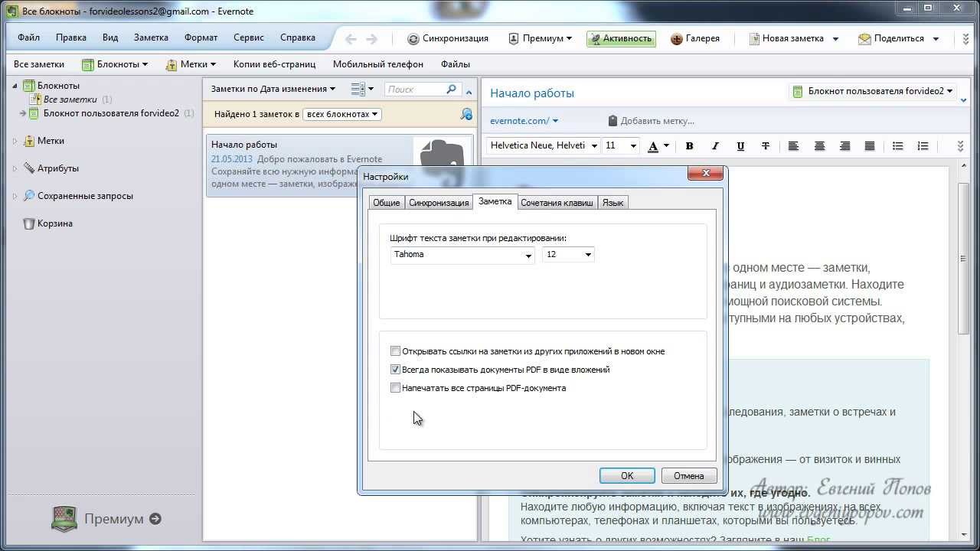Create a New note (Новая заметка)
The height and width of the screenshot is (551, 980).
786,38
